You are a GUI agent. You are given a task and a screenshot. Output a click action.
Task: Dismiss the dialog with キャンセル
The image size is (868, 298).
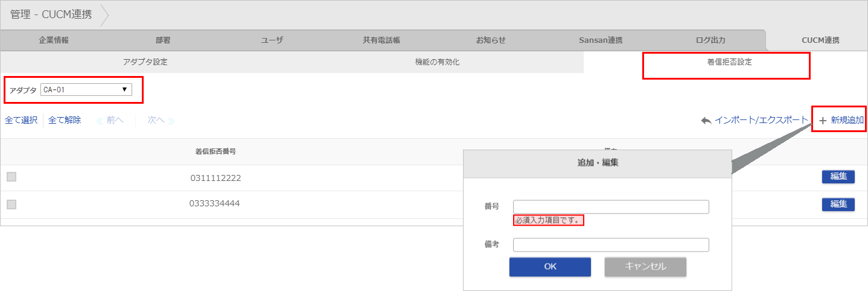[645, 267]
